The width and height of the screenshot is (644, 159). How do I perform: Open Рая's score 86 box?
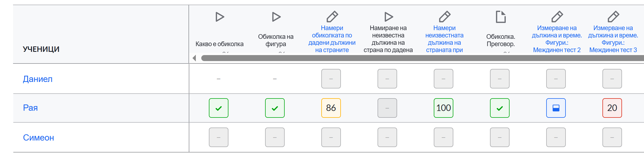331,108
